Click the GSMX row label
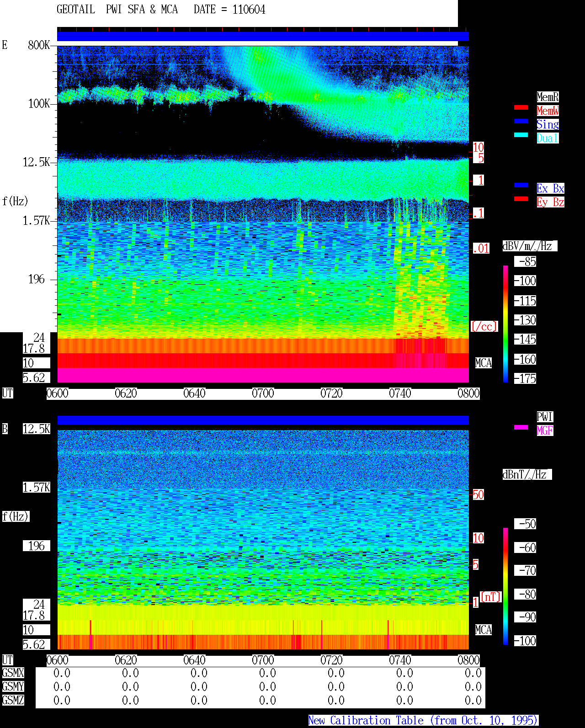 coord(13,673)
